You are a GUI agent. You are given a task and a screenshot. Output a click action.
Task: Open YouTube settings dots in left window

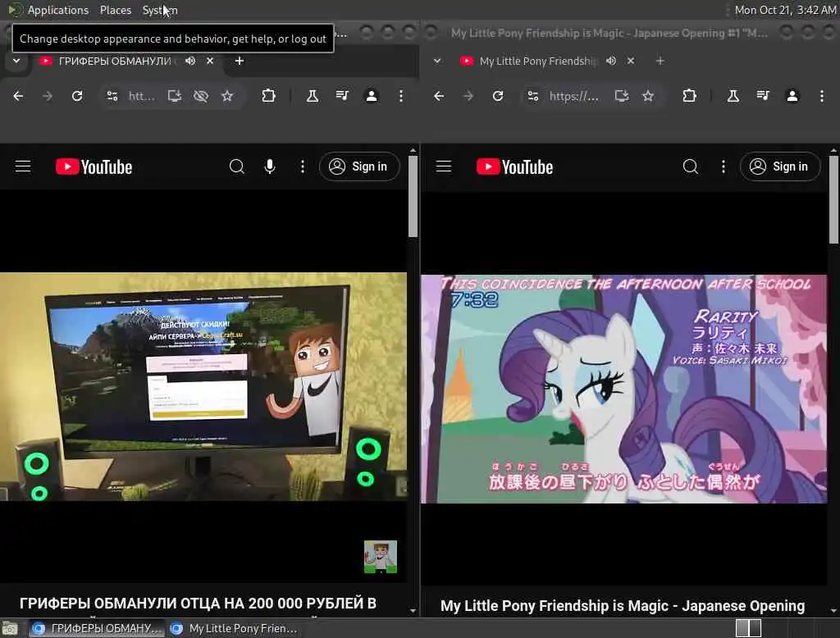coord(303,166)
